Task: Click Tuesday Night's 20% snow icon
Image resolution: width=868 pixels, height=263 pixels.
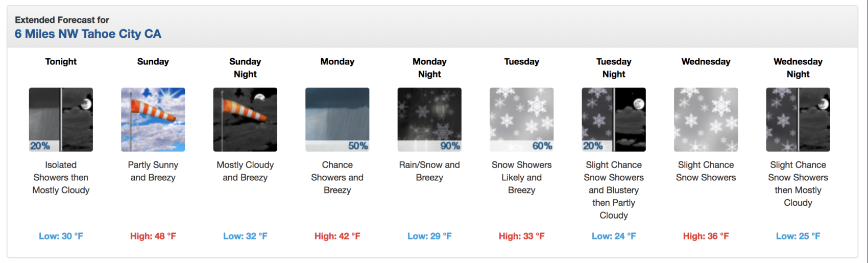Action: 614,119
